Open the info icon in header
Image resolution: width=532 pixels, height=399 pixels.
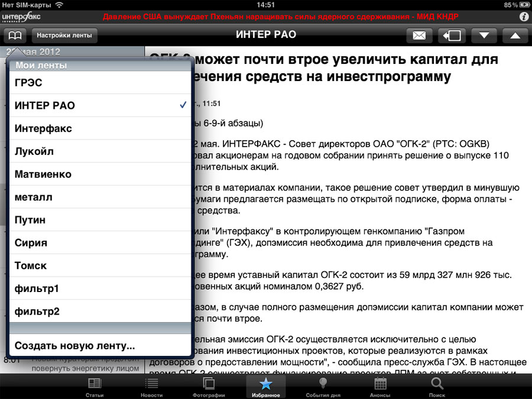(x=524, y=17)
